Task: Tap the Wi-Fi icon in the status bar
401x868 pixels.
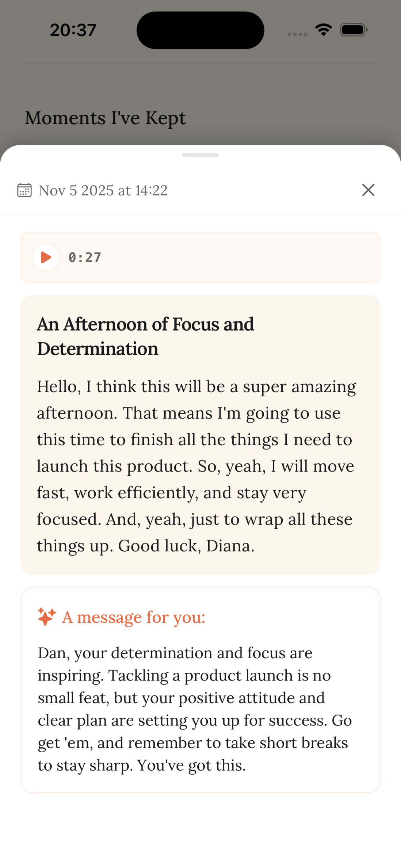Action: (x=324, y=30)
